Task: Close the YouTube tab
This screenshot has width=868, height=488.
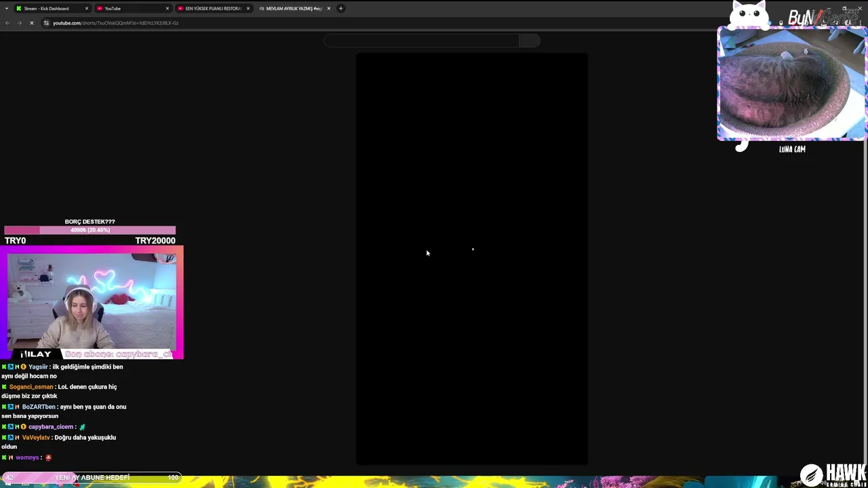Action: pos(167,8)
